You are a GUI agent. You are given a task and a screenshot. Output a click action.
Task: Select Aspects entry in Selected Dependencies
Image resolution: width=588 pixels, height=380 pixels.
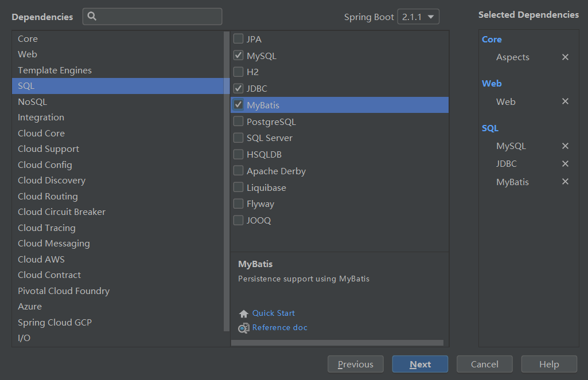(513, 57)
